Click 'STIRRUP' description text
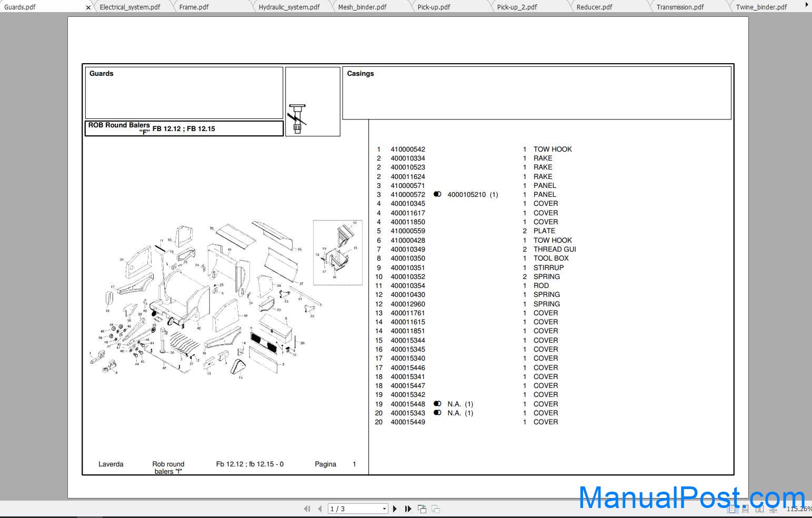Screen dimensions: 812x518 548,268
